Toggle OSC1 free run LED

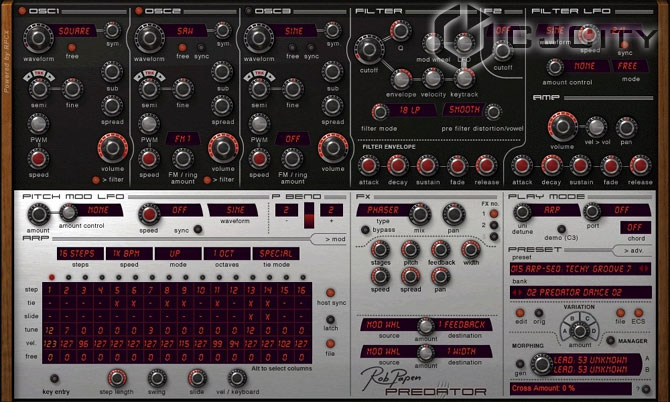pyautogui.click(x=72, y=47)
